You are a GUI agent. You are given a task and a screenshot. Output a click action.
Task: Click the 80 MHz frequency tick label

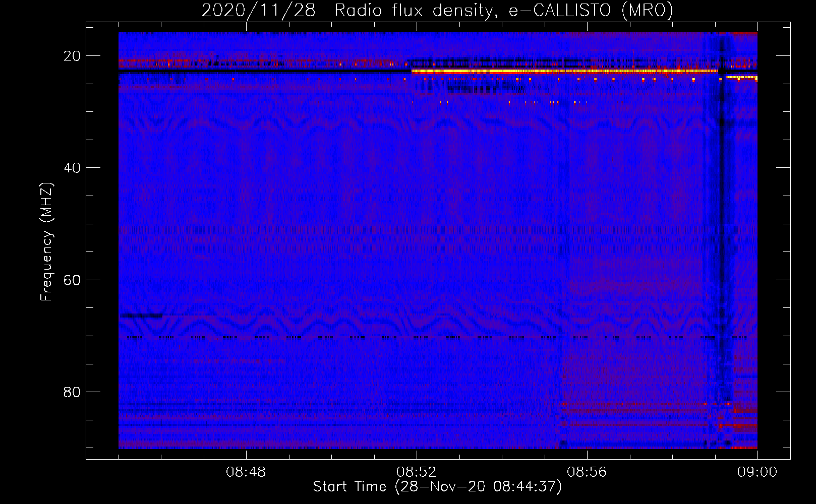click(72, 392)
